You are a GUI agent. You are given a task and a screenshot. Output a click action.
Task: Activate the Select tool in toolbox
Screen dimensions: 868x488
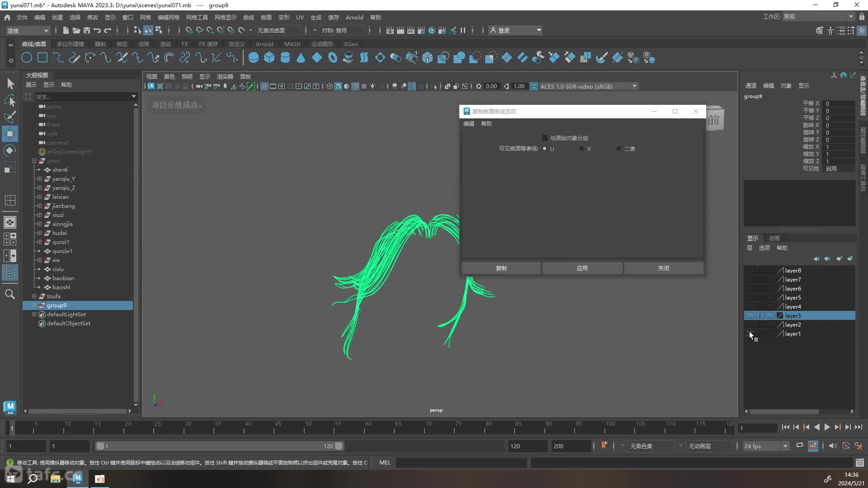[x=10, y=84]
